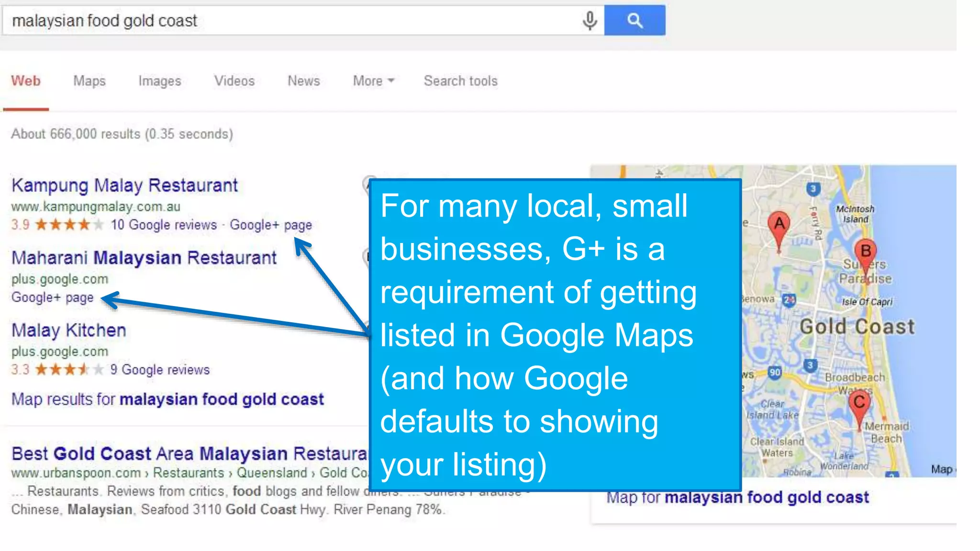
Task: Click the 3.9 star rating of Kampung Malay
Action: pyautogui.click(x=57, y=225)
